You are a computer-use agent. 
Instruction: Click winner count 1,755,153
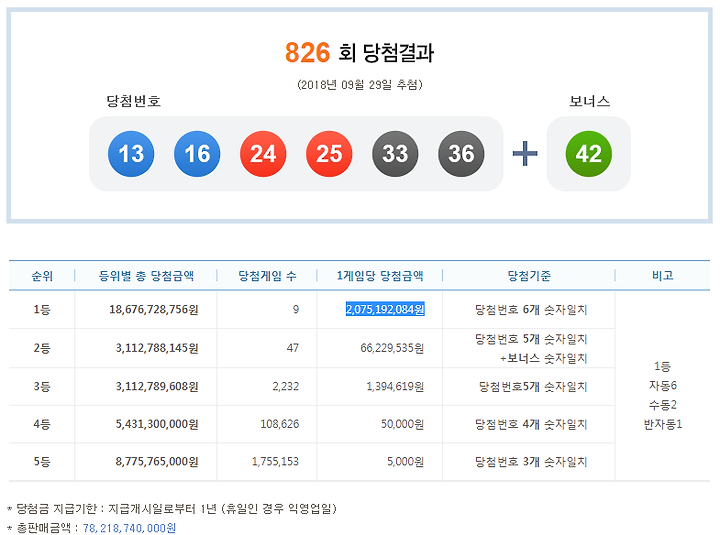(275, 462)
